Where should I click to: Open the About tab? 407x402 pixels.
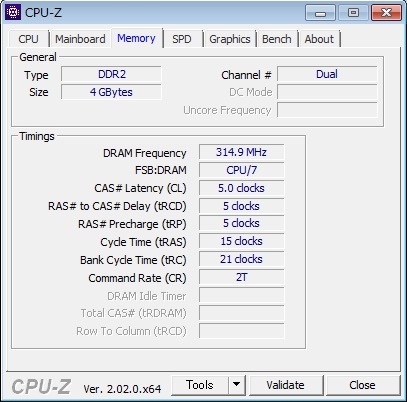pos(319,39)
